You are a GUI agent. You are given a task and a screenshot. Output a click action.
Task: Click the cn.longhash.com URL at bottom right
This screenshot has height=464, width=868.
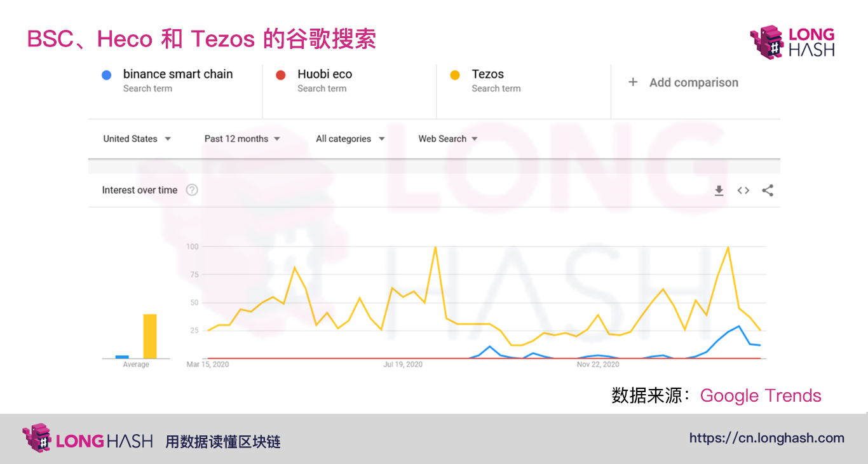pyautogui.click(x=766, y=437)
